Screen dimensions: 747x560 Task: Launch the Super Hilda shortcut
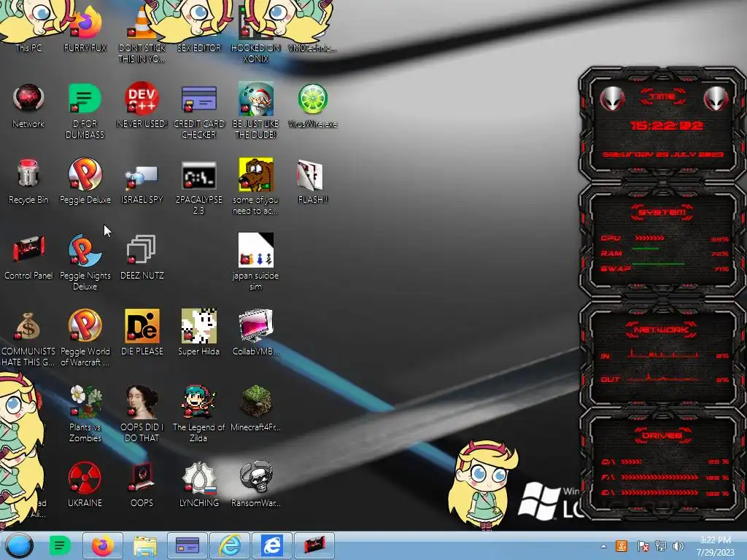[x=199, y=332]
